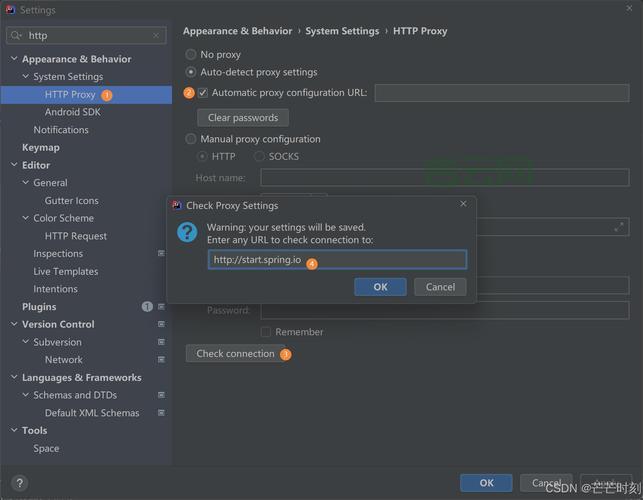Screen dimensions: 643x500
Task: Collapse the Languages & Frameworks section
Action: click(13, 378)
